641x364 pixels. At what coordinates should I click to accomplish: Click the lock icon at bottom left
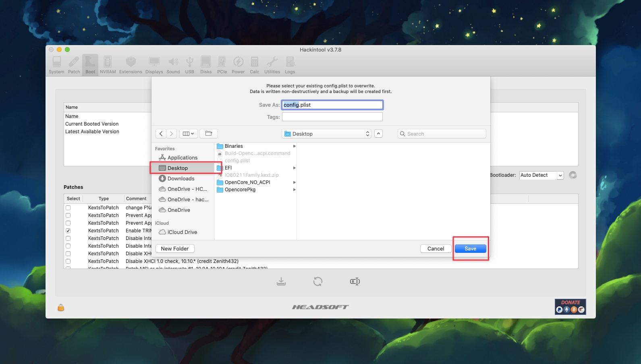(x=61, y=308)
